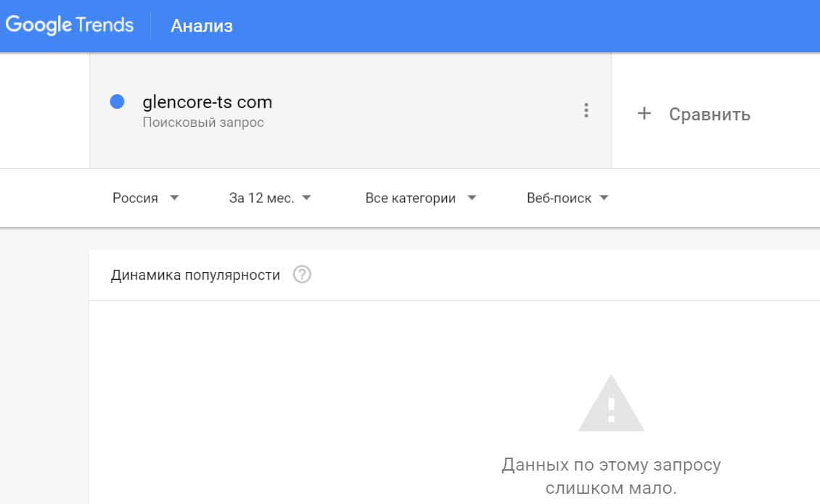Click the blue dot color marker
The height and width of the screenshot is (504, 820).
pos(117,102)
